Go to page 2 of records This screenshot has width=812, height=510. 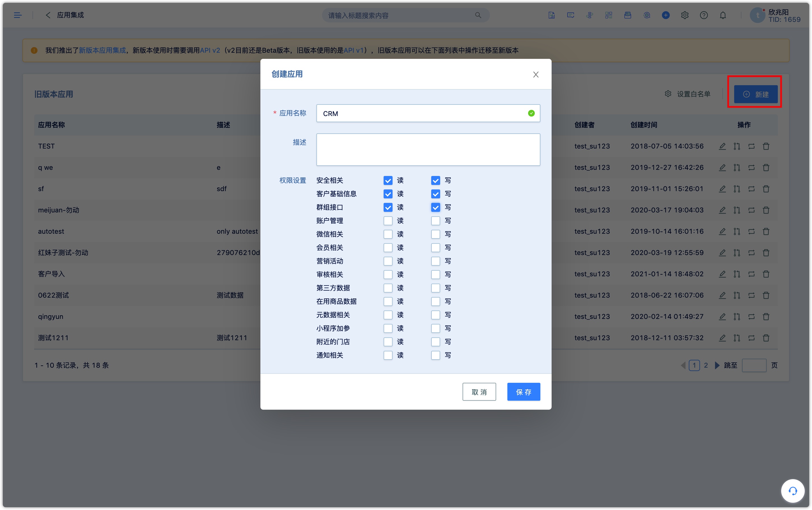pos(706,365)
